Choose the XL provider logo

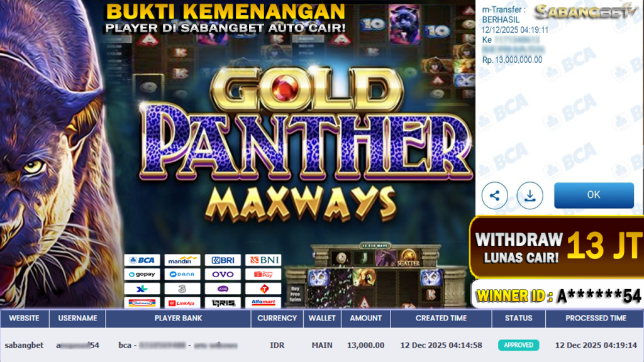(x=142, y=288)
